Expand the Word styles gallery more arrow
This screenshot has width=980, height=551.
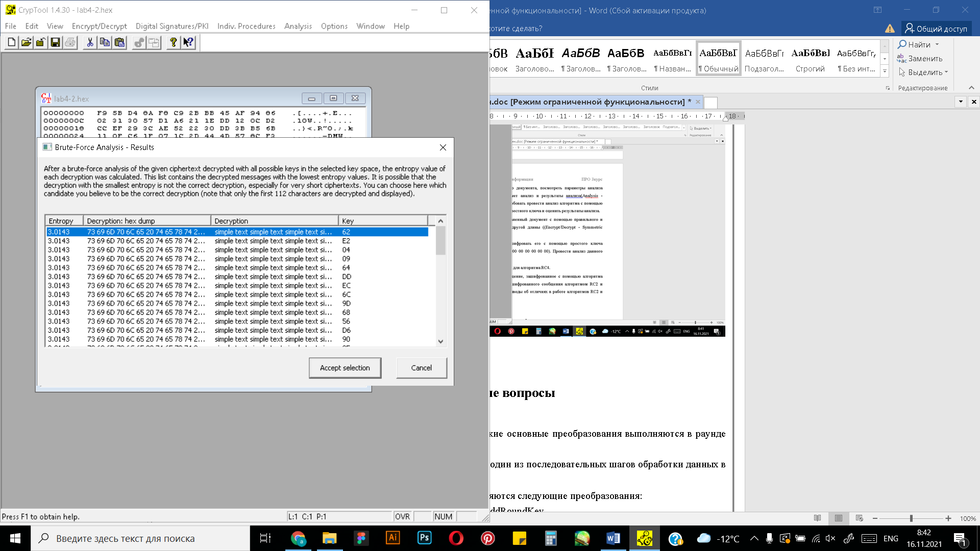(885, 71)
